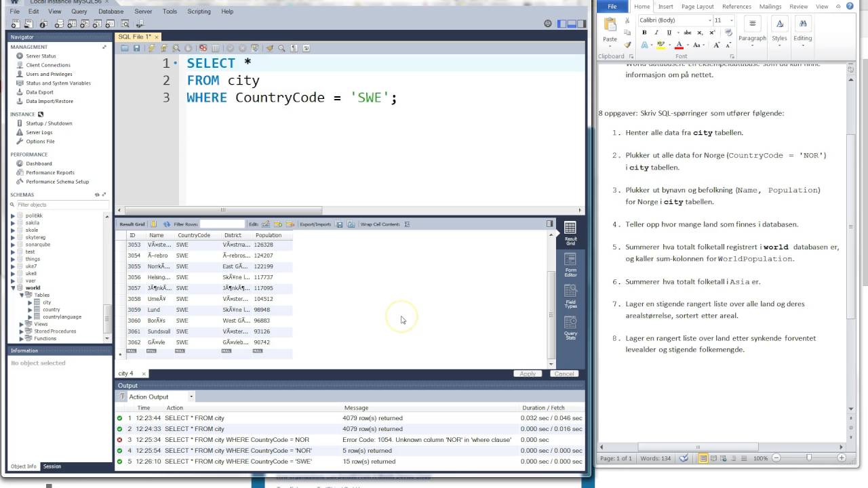The image size is (868, 488).
Task: Click Save script floppy icon in SQL editor
Action: tap(137, 48)
